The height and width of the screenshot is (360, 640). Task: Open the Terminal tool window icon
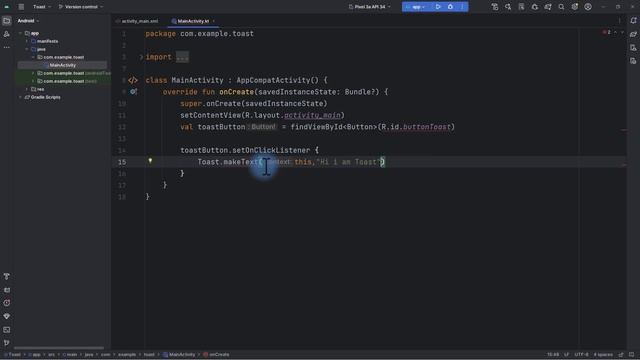click(7, 329)
